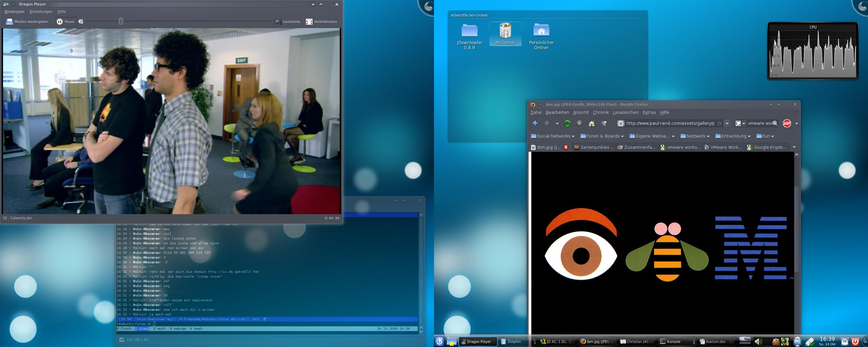Switch to Auktion.doc in the taskbar
868x347 pixels.
click(x=717, y=342)
